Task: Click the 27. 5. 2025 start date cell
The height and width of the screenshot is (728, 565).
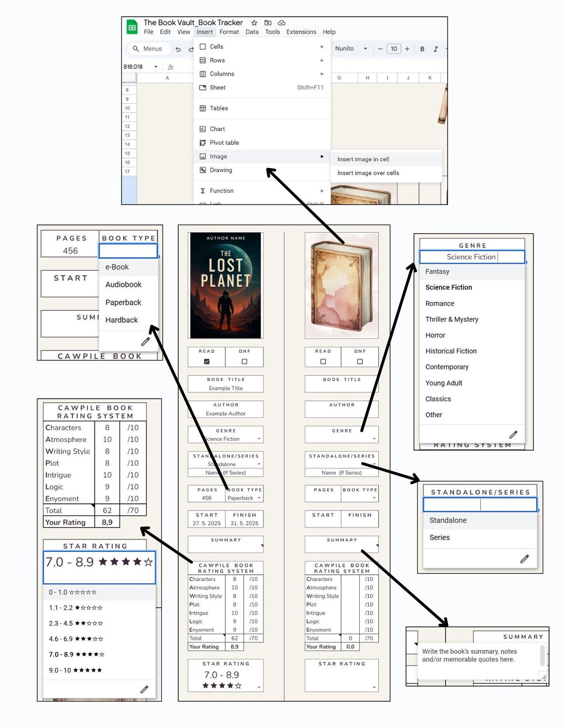Action: point(207,523)
